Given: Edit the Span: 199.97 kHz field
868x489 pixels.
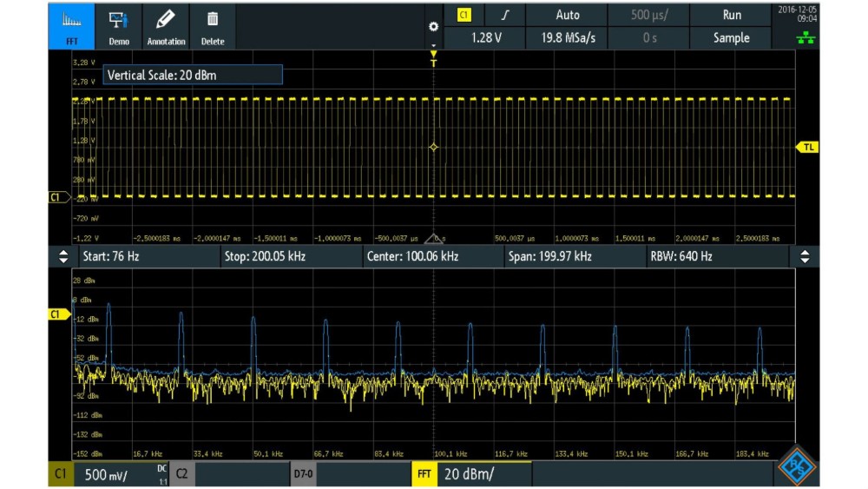Looking at the screenshot, I should (575, 256).
